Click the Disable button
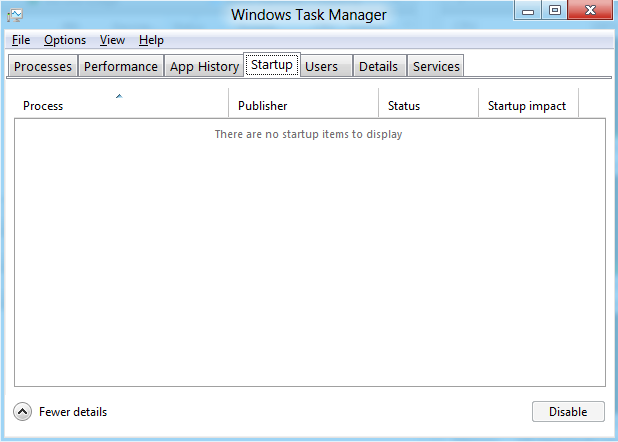 [x=568, y=412]
